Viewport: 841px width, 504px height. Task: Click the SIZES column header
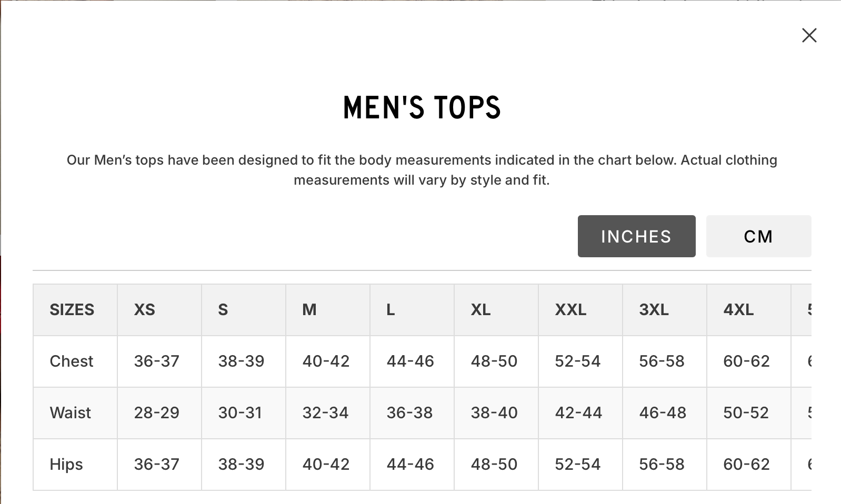pyautogui.click(x=72, y=309)
